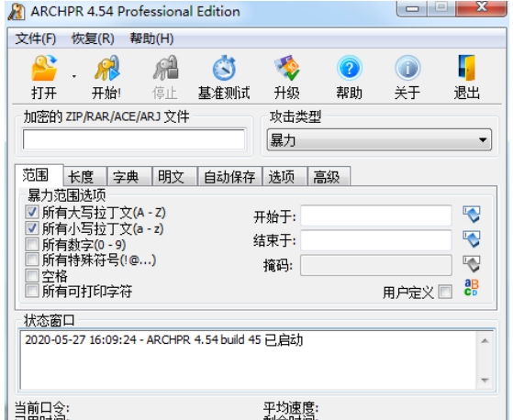Click the grey icon next to 掩码

(x=472, y=264)
